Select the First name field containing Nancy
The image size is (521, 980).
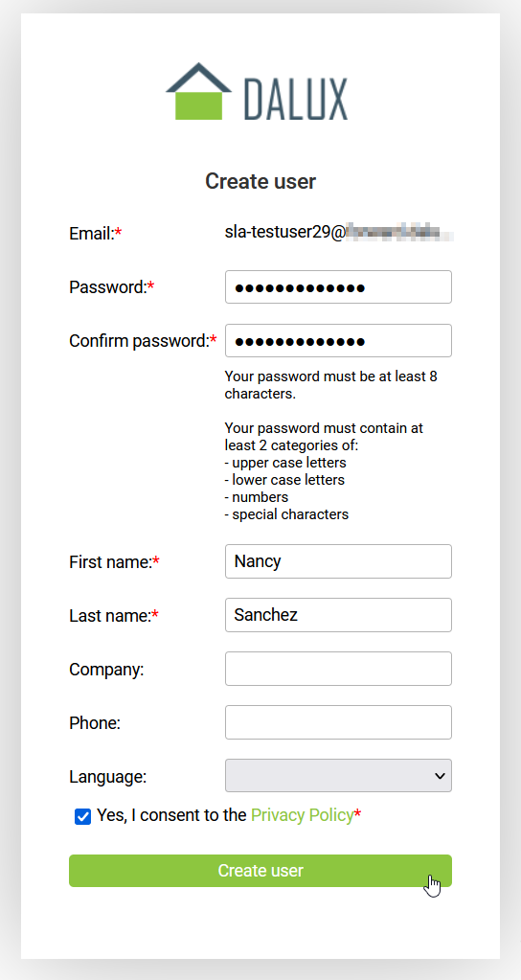(x=338, y=561)
